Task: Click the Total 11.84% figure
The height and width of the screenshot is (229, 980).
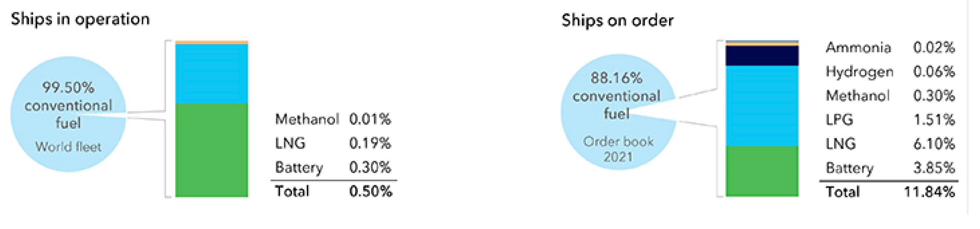Action: coord(929,192)
